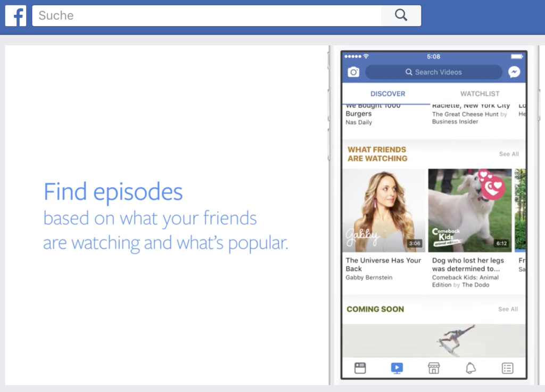Open the Comeback Kids dog video thumbnail
The height and width of the screenshot is (392, 545).
click(x=470, y=211)
